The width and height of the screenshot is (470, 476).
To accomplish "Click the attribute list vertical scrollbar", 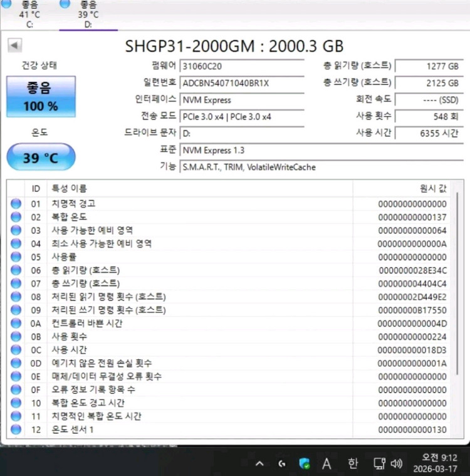I will pyautogui.click(x=457, y=283).
